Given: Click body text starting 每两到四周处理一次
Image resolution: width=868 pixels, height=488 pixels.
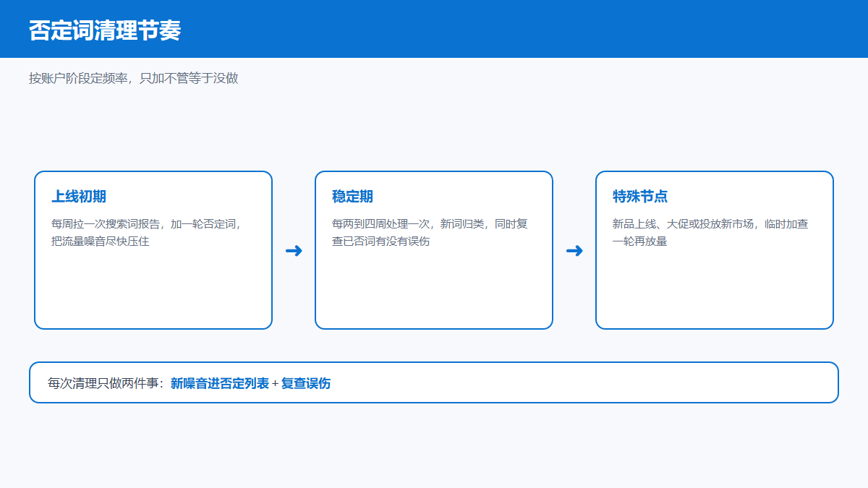Looking at the screenshot, I should 430,232.
